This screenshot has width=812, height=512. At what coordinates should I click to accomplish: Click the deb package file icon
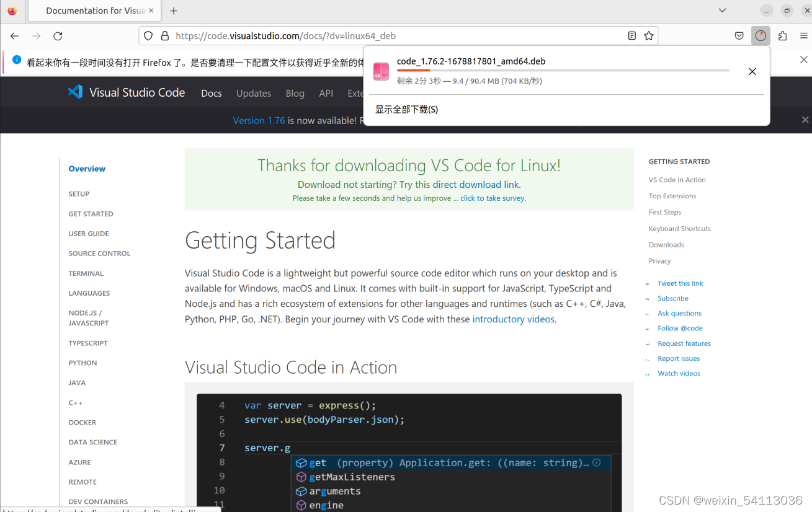pos(381,71)
